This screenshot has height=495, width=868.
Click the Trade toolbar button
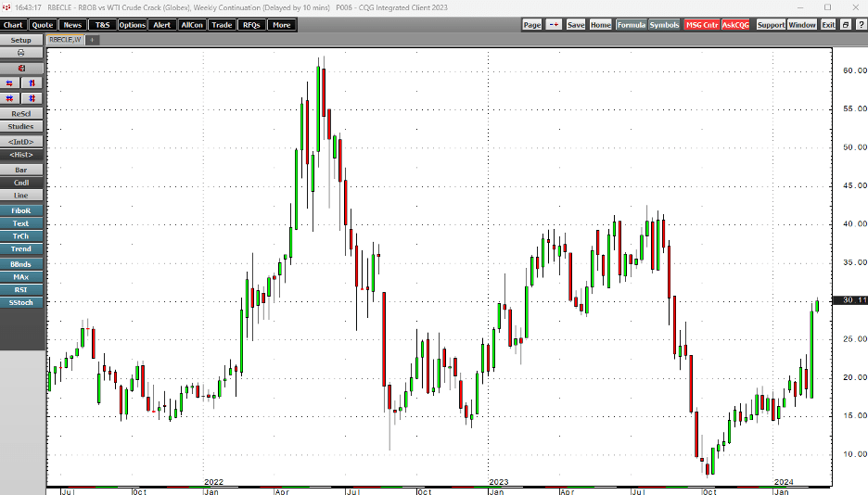coord(222,25)
